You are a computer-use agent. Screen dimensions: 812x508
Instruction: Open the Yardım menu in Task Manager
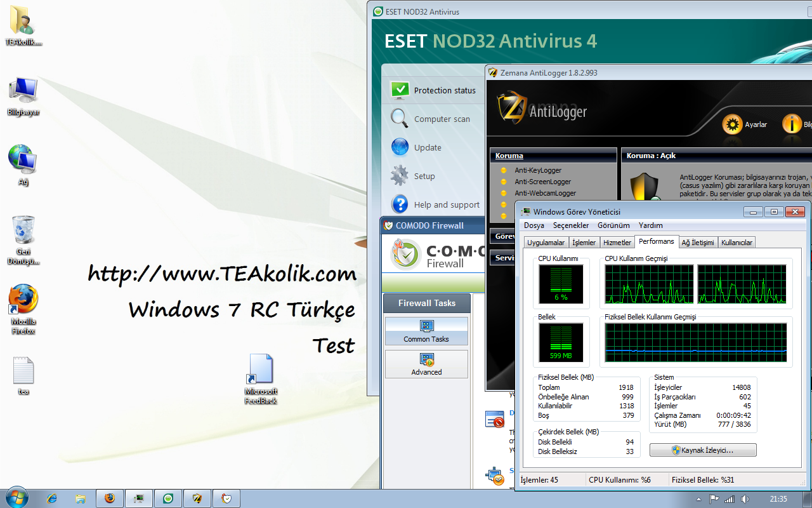pyautogui.click(x=651, y=225)
